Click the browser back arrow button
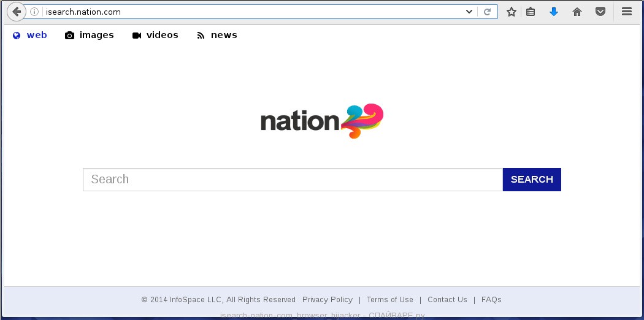 coord(16,12)
